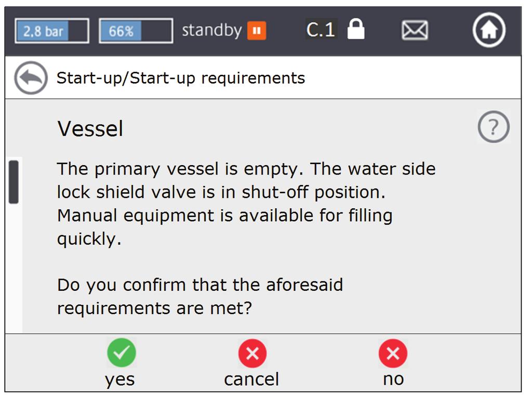Go back with the return arrow
Viewport: 532px width, 402px height.
click(x=31, y=78)
